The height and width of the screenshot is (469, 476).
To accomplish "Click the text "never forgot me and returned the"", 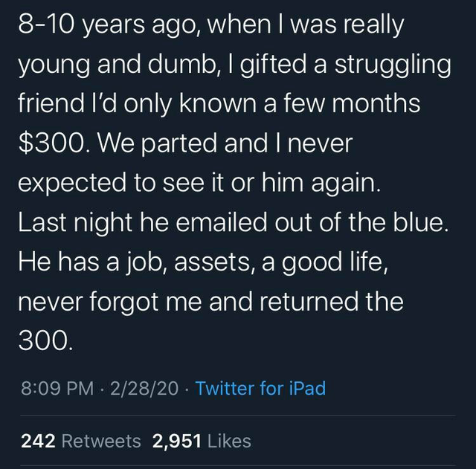I will point(210,301).
